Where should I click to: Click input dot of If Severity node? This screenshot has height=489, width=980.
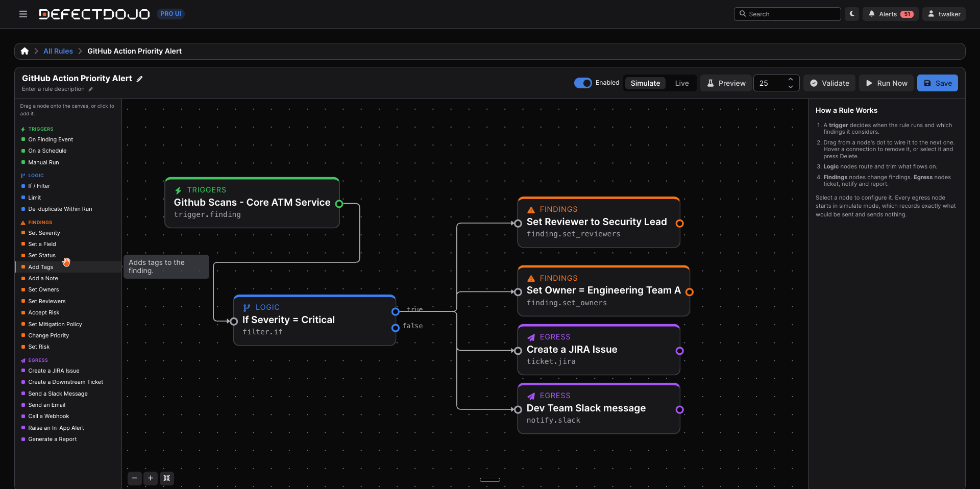pyautogui.click(x=234, y=321)
